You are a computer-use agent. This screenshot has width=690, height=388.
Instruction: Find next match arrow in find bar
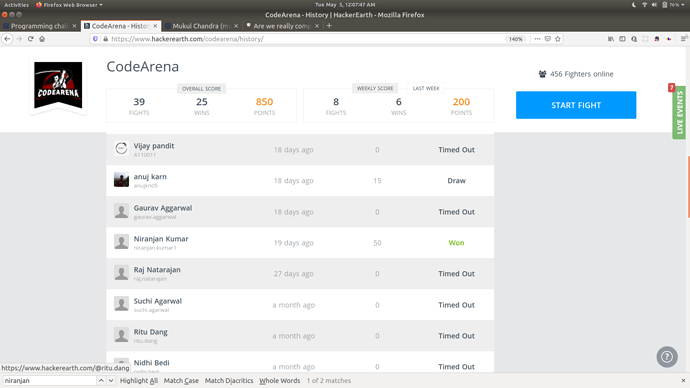tap(111, 381)
